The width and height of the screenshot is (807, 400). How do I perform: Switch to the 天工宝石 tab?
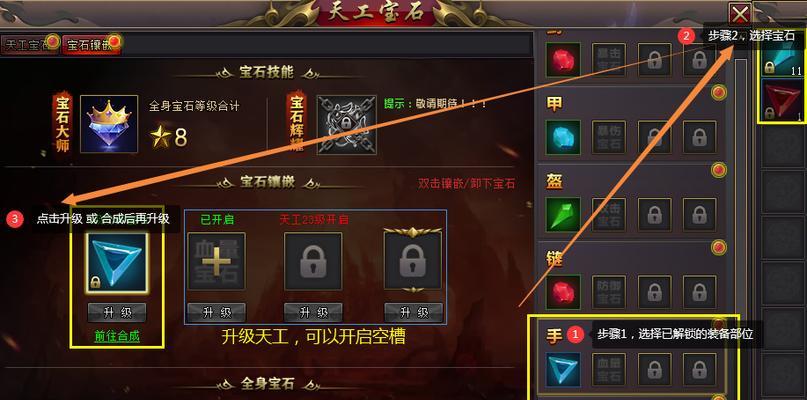29,44
